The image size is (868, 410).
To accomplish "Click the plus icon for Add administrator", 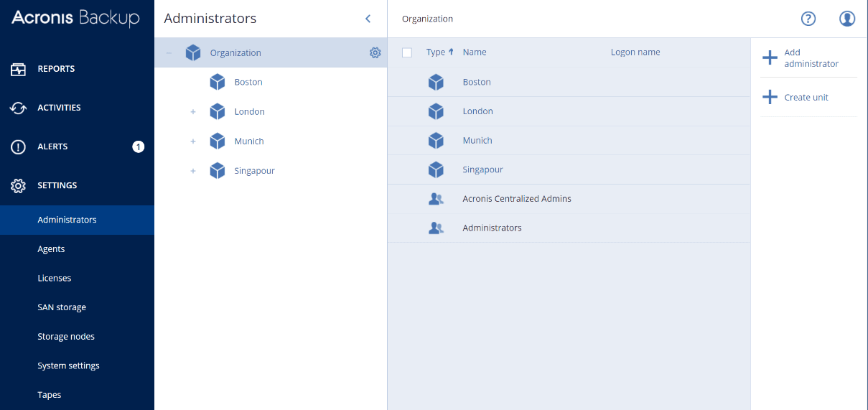I will [770, 57].
